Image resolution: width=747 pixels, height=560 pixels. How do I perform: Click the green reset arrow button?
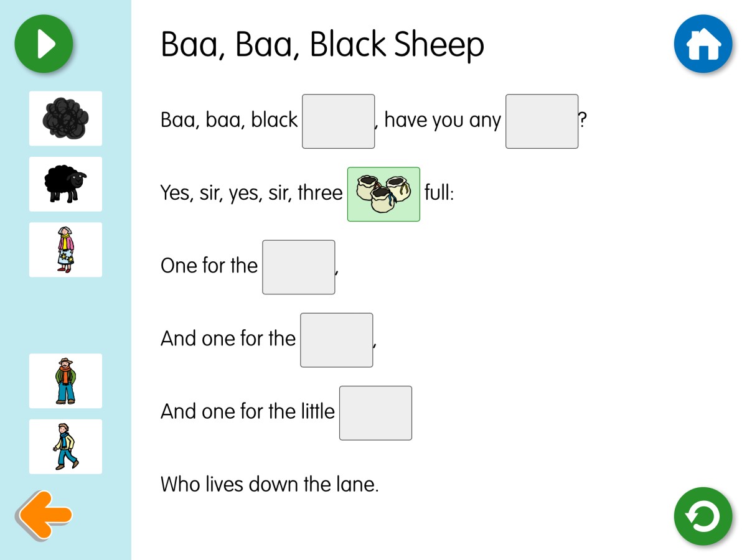tap(703, 516)
